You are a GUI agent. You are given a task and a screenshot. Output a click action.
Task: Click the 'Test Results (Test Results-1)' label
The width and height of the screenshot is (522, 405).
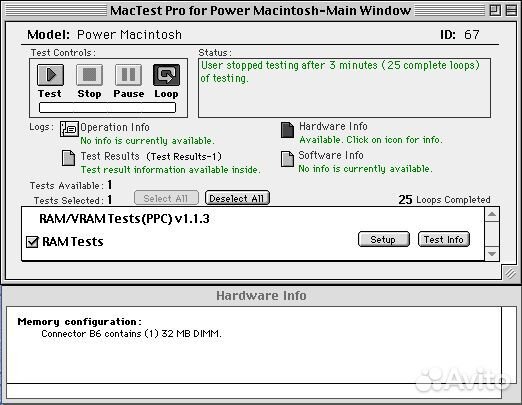151,156
